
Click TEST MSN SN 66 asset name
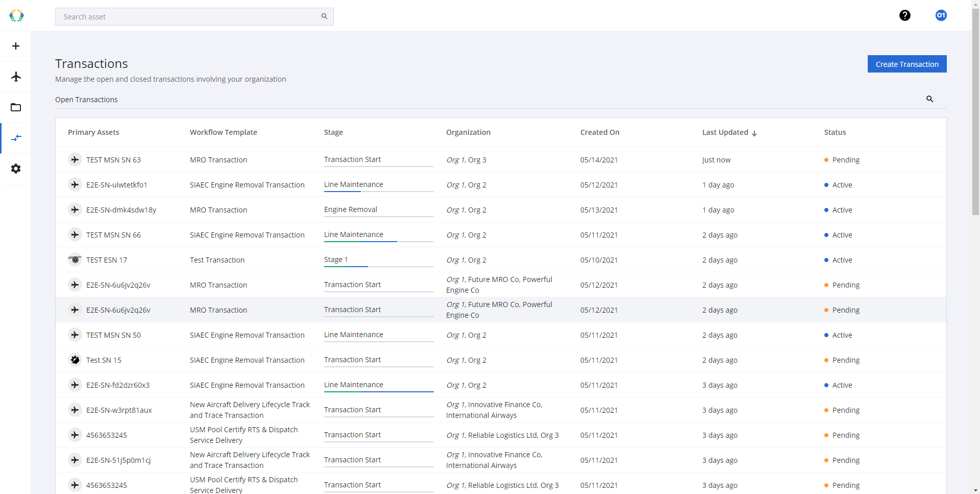(x=113, y=235)
